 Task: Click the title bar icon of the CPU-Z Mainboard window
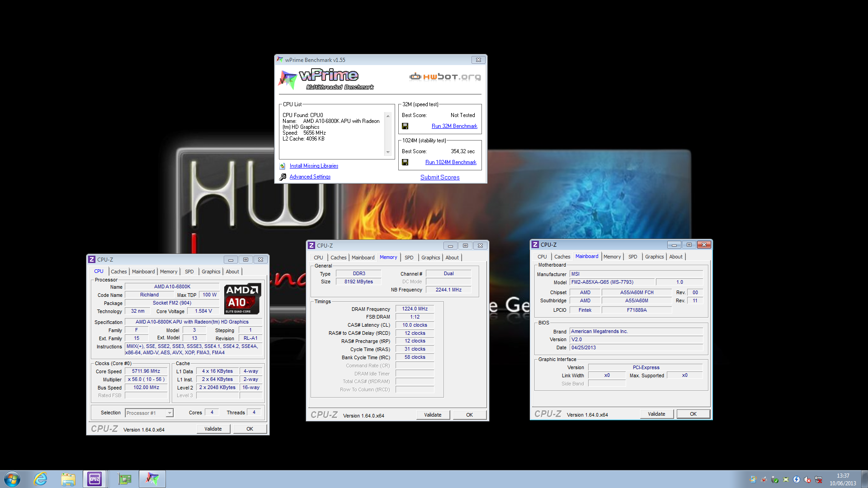[535, 244]
